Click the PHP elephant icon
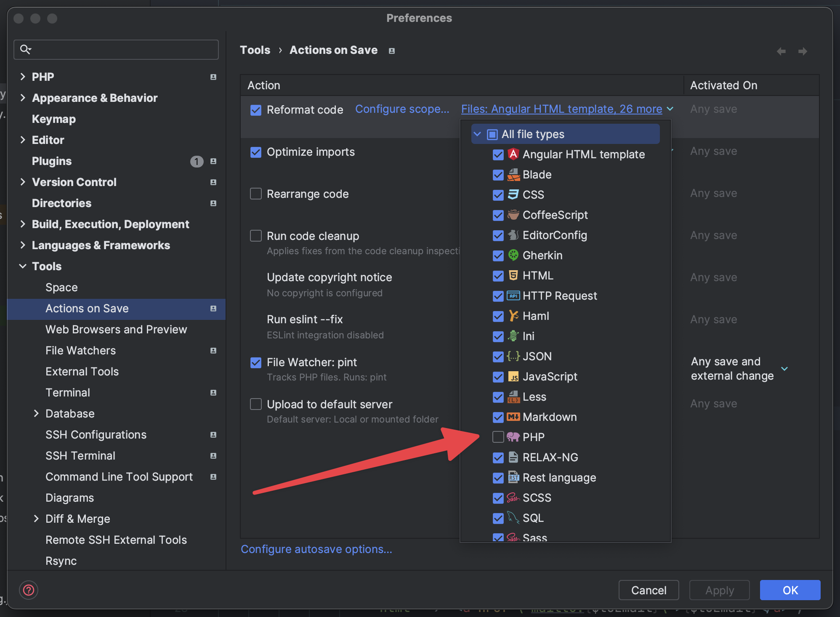Image resolution: width=840 pixels, height=617 pixels. pyautogui.click(x=513, y=437)
